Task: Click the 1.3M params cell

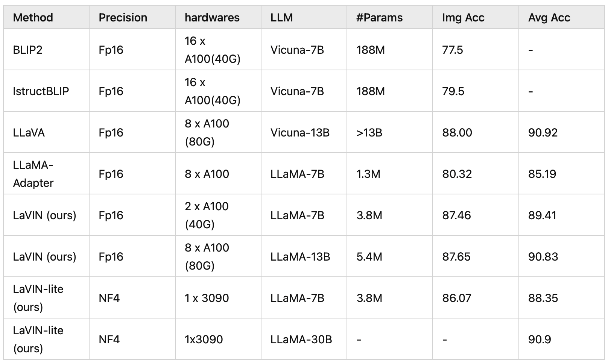Action: click(x=368, y=174)
